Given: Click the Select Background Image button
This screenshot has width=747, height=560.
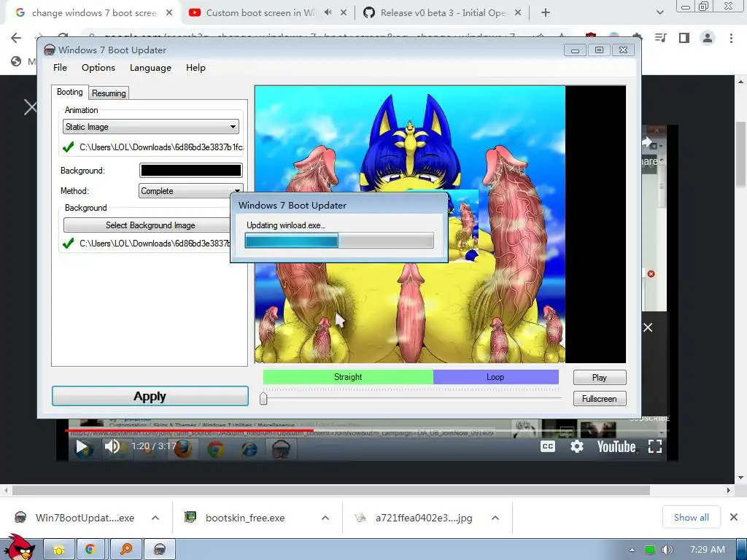Looking at the screenshot, I should click(150, 225).
